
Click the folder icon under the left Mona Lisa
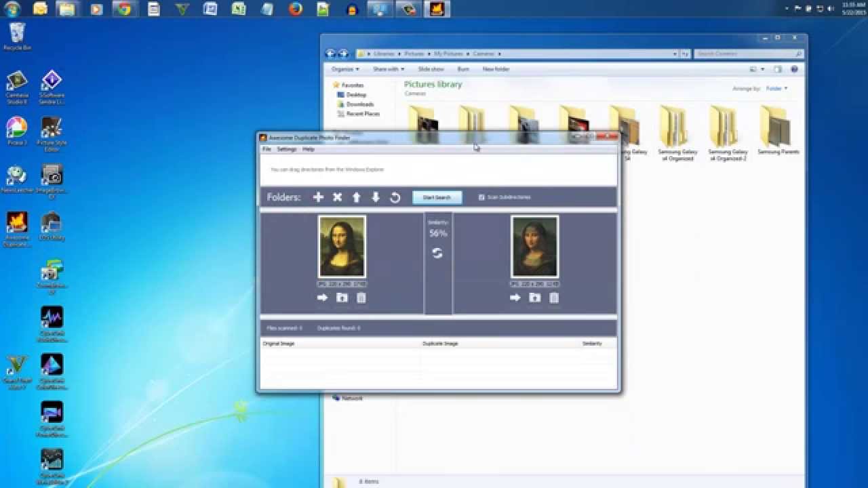(x=342, y=298)
